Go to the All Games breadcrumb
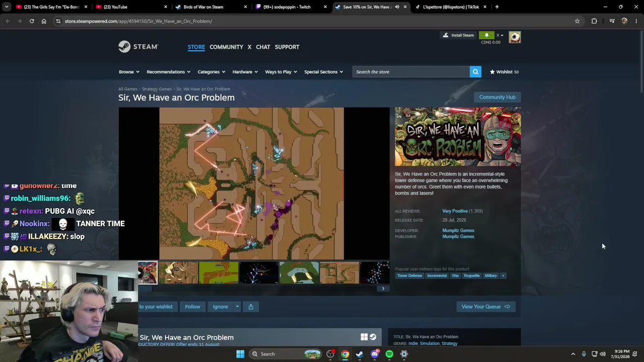Screen dimensions: 644x362 click(x=127, y=89)
